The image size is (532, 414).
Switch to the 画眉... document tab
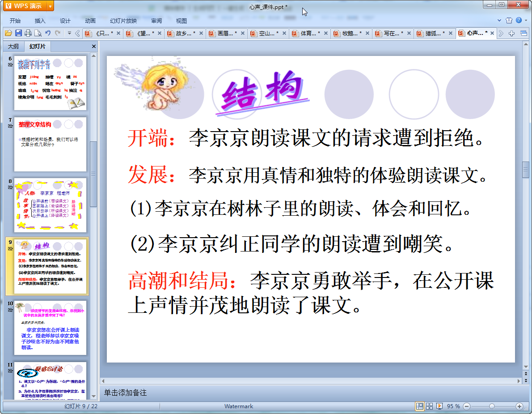(x=227, y=33)
